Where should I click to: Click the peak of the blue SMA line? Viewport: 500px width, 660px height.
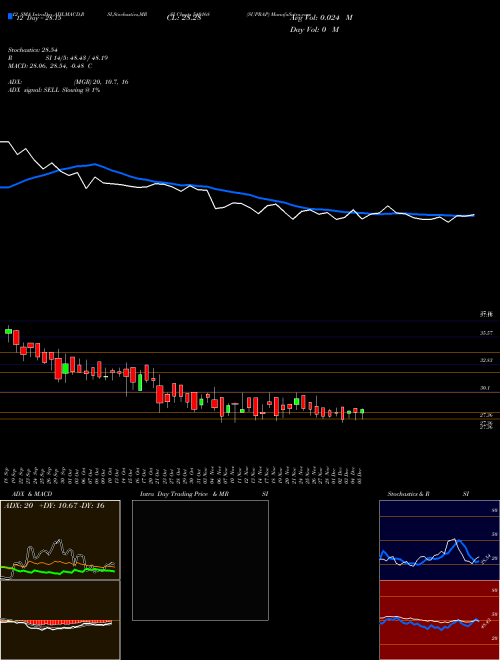pyautogui.click(x=95, y=165)
